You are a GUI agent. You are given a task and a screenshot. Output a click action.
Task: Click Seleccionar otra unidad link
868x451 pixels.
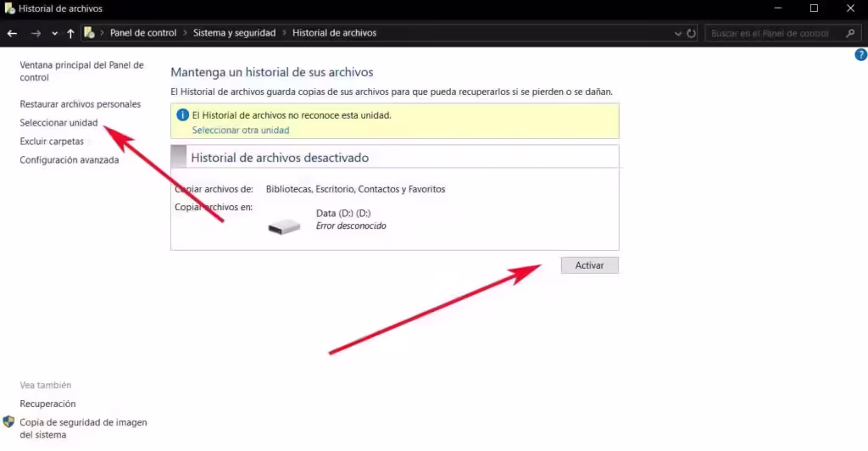tap(240, 130)
